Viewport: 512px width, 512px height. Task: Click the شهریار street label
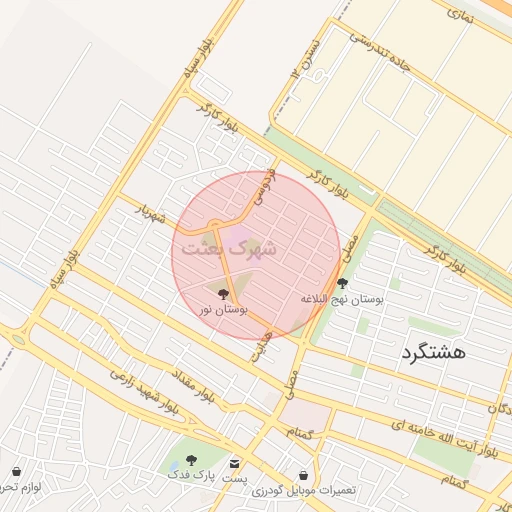coord(152,214)
